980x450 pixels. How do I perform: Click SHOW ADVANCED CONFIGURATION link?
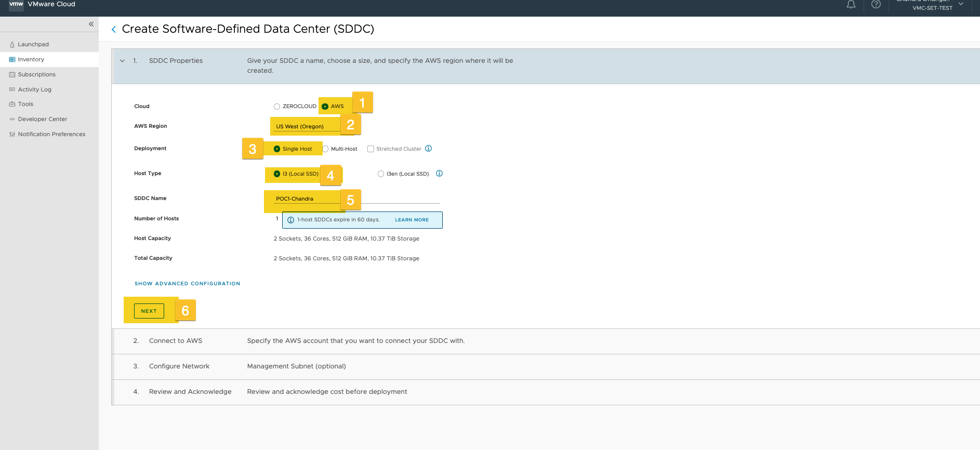coord(188,284)
